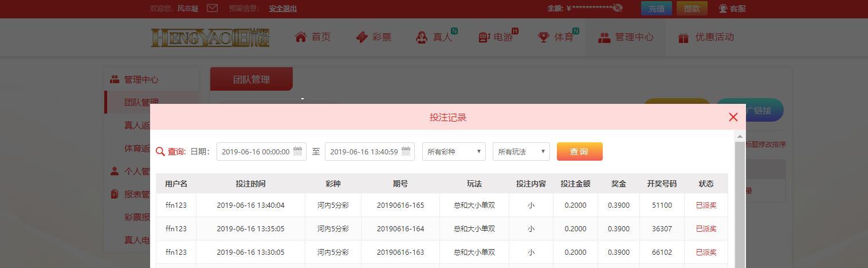This screenshot has width=868, height=268.
Task: Click the management center people icon
Action: point(604,37)
